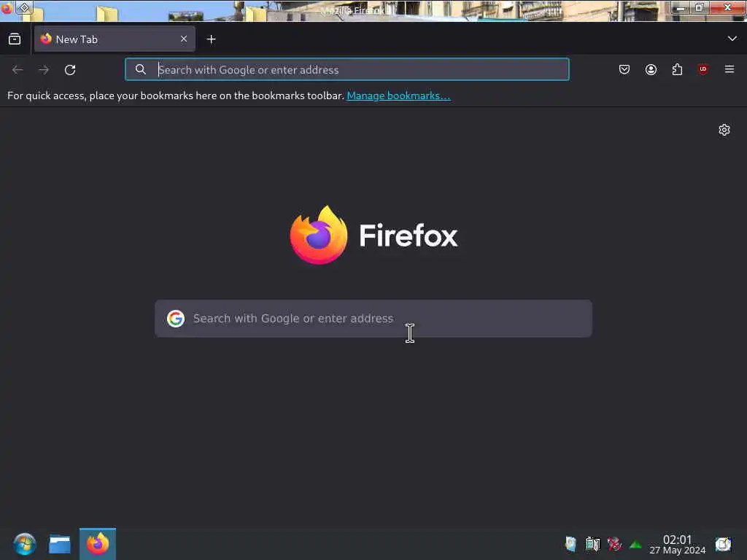Open clock showing 02:01

tap(677, 544)
